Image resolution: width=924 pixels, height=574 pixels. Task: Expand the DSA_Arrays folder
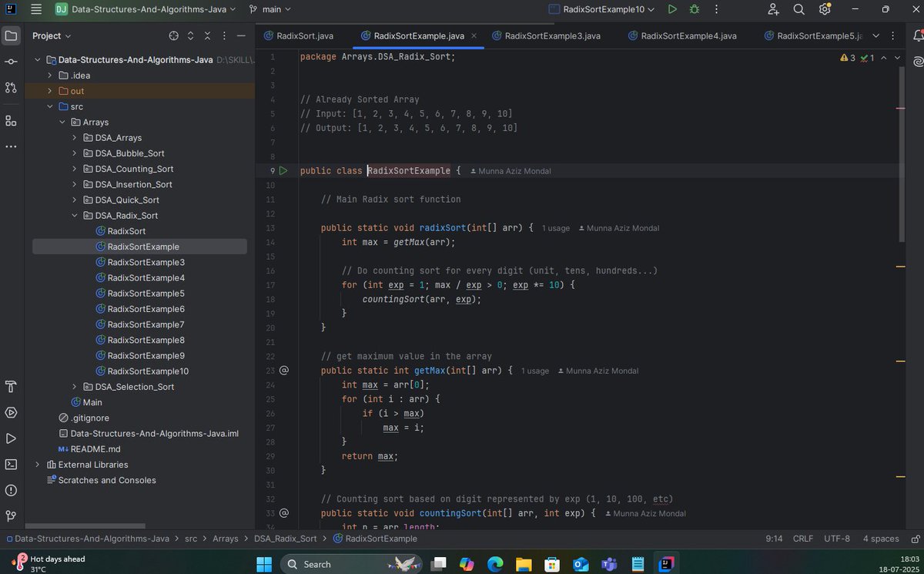click(x=74, y=137)
